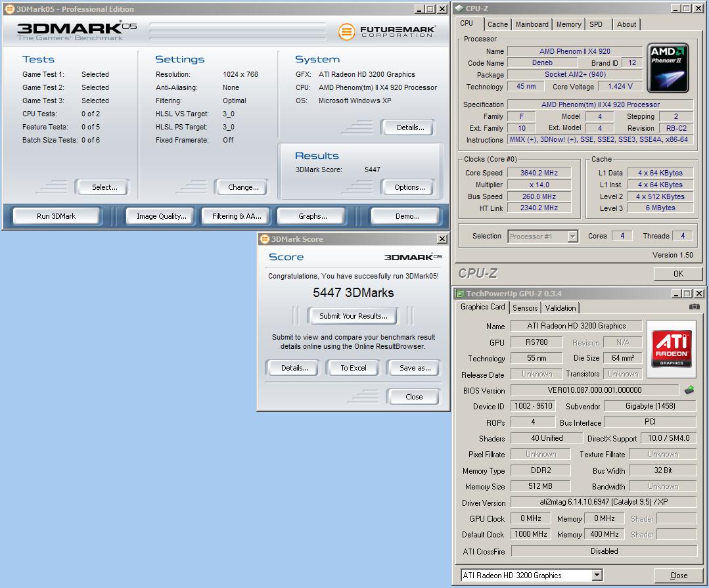This screenshot has height=588, width=709.
Task: Click the GPU-Z title bar icon
Action: (460, 294)
